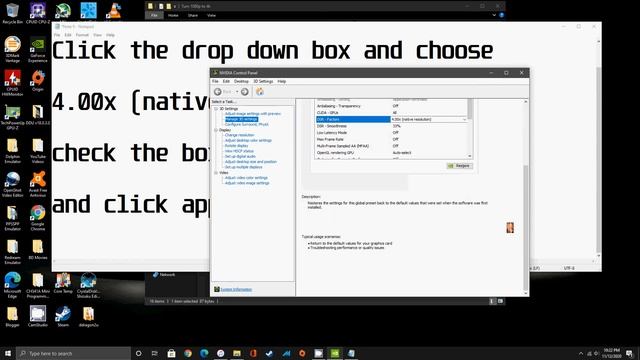Open the Back history dropdown arrow
This screenshot has height=360, width=640.
pos(237,92)
